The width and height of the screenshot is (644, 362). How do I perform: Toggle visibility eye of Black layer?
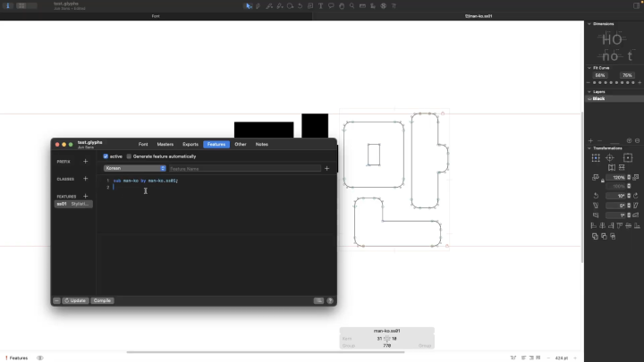click(589, 99)
